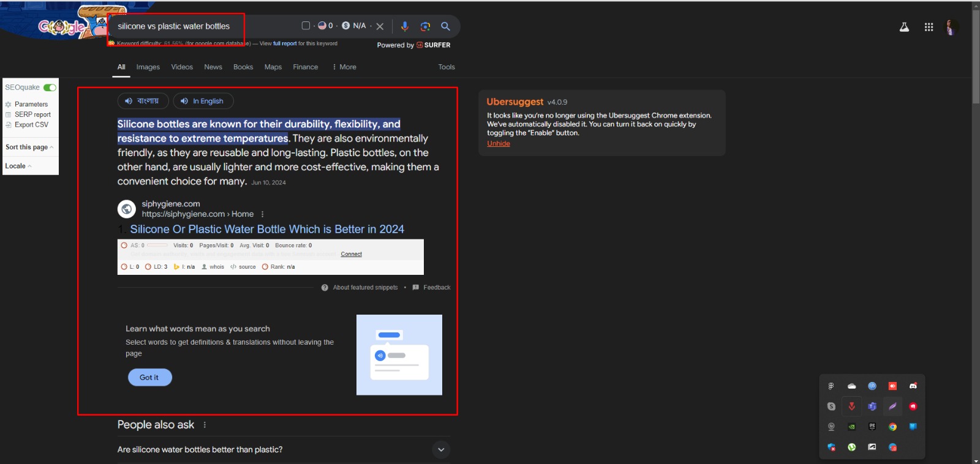The image size is (980, 464).
Task: Open Google Lens image search
Action: 425,26
